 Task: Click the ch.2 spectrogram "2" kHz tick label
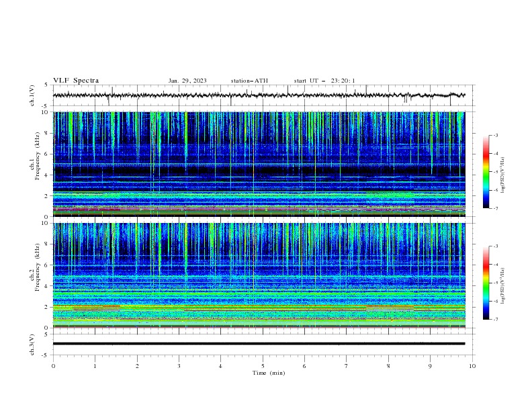tap(47, 307)
